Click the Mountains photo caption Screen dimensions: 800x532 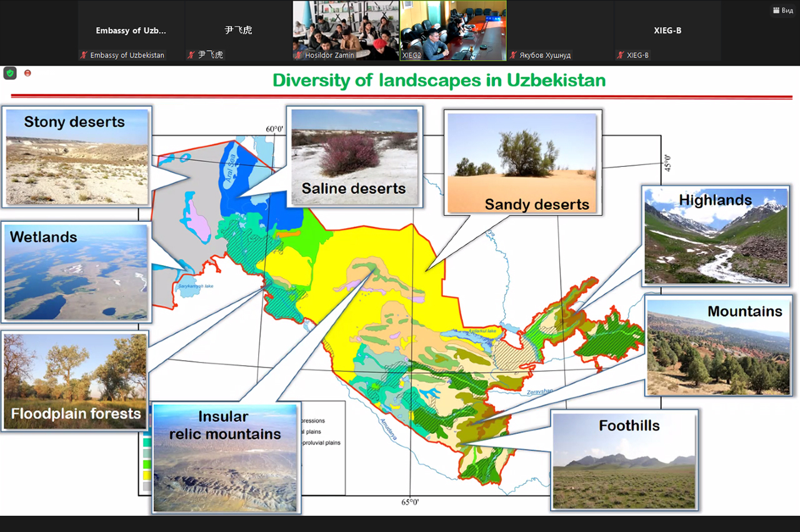click(x=745, y=311)
